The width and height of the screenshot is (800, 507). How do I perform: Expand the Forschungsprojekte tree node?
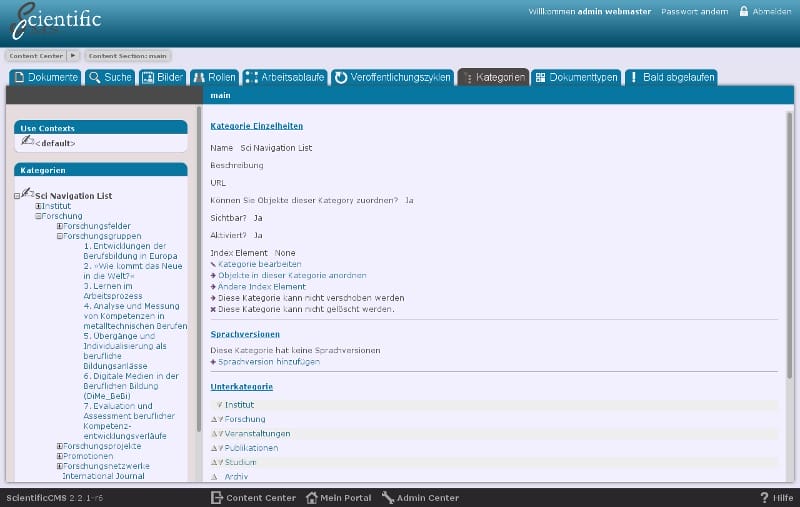60,446
